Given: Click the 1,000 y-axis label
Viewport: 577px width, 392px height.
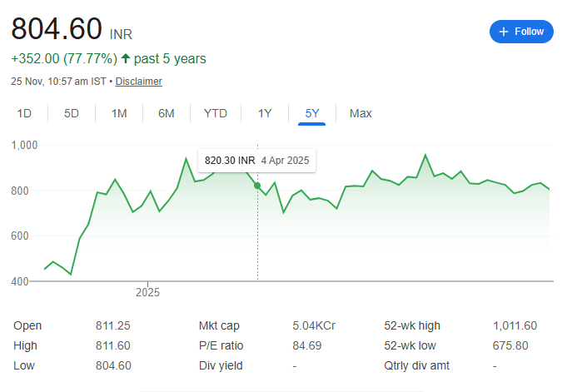Looking at the screenshot, I should tap(25, 145).
